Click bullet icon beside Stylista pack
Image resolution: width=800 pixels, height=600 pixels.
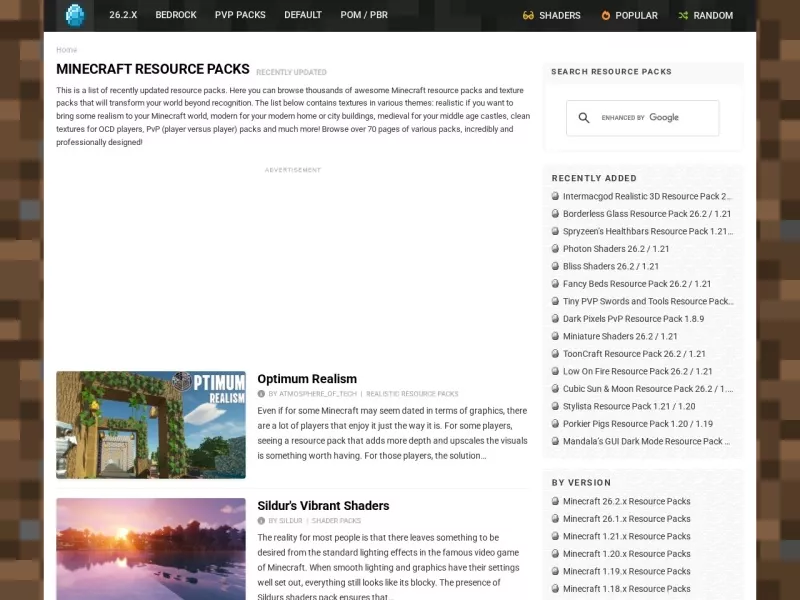point(555,406)
